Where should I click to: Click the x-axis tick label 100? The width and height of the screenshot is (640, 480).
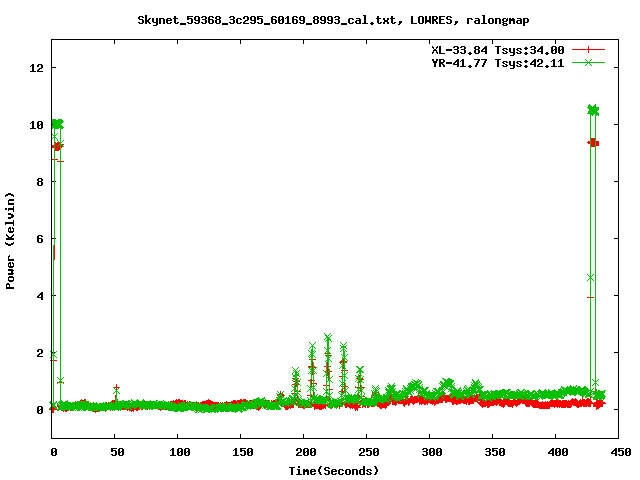(x=180, y=452)
